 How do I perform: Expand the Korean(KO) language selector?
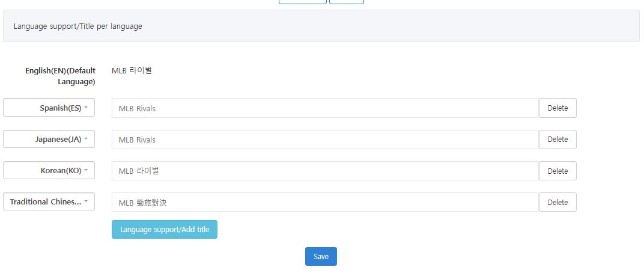(x=49, y=171)
